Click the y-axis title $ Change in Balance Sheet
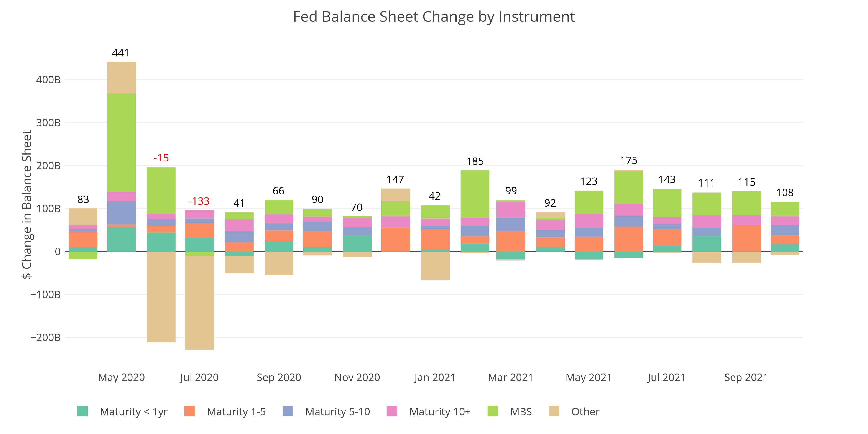The image size is (868, 434). (27, 205)
